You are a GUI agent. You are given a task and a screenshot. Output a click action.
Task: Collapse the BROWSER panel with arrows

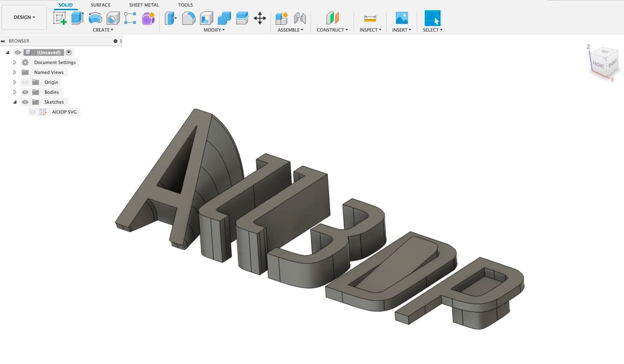[3, 41]
